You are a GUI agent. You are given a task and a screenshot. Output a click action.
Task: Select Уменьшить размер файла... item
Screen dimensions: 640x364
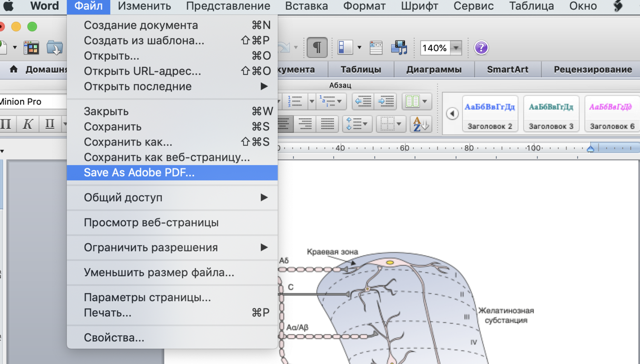tap(172, 272)
